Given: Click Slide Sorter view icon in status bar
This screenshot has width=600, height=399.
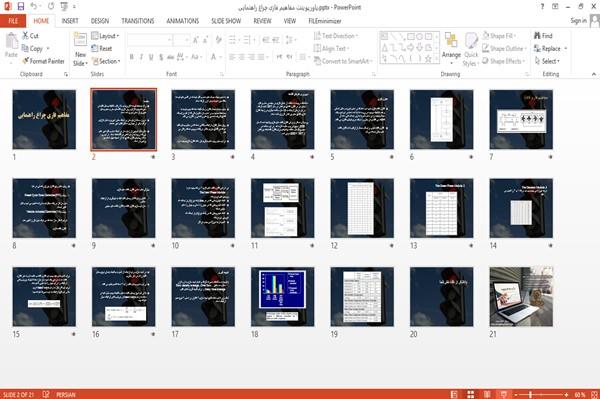Looking at the screenshot, I should click(x=471, y=394).
